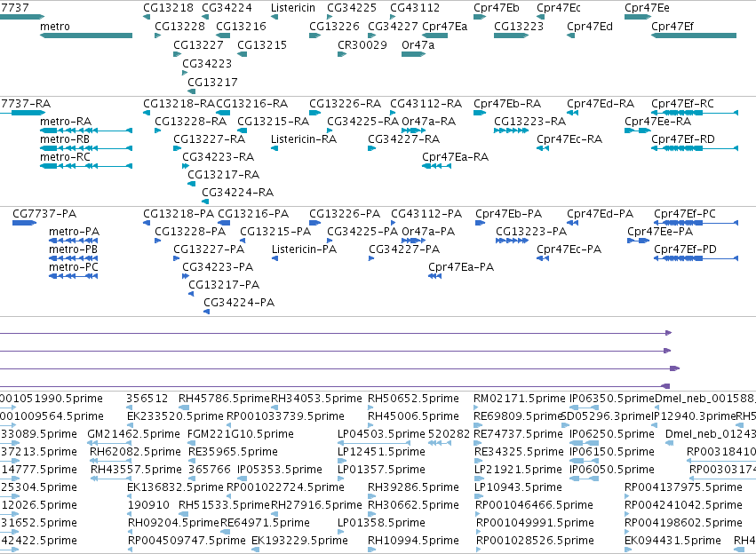This screenshot has height=554, width=756.
Task: Click the Cpr47Ed gene label
Action: pos(590,27)
